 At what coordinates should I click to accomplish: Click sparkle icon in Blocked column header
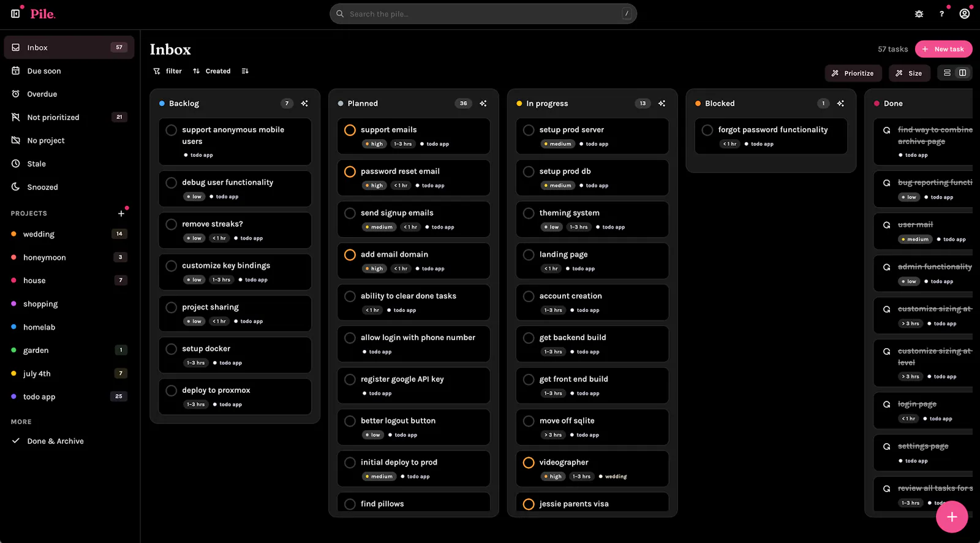tap(840, 104)
